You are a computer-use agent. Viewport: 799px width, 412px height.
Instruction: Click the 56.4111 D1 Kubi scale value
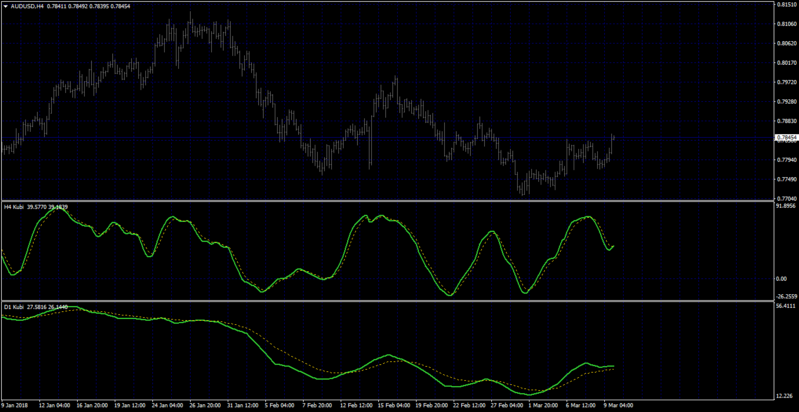pyautogui.click(x=785, y=307)
